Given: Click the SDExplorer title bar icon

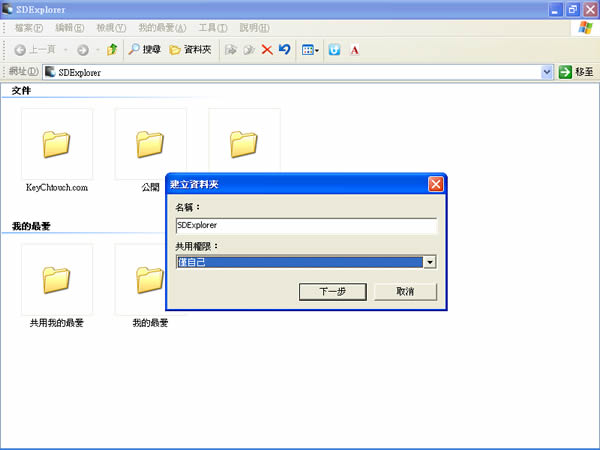Looking at the screenshot, I should [7, 9].
